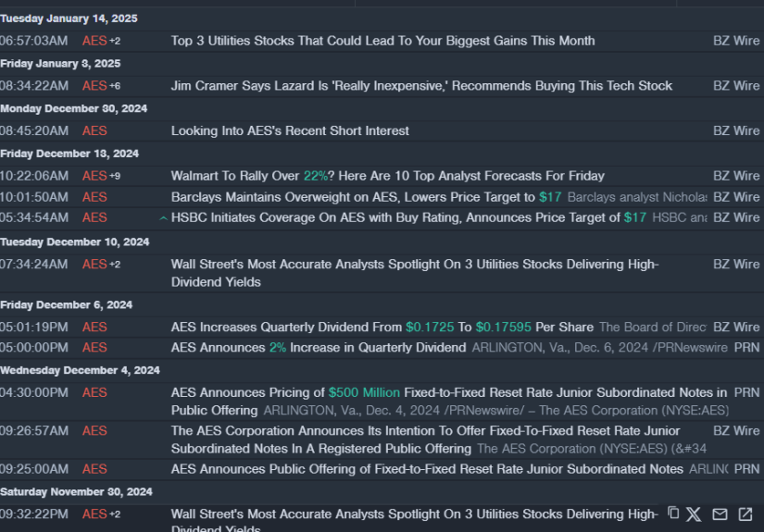Open the Looking Into AES's Recent Short Interest story
Image resolution: width=764 pixels, height=532 pixels.
coord(290,130)
